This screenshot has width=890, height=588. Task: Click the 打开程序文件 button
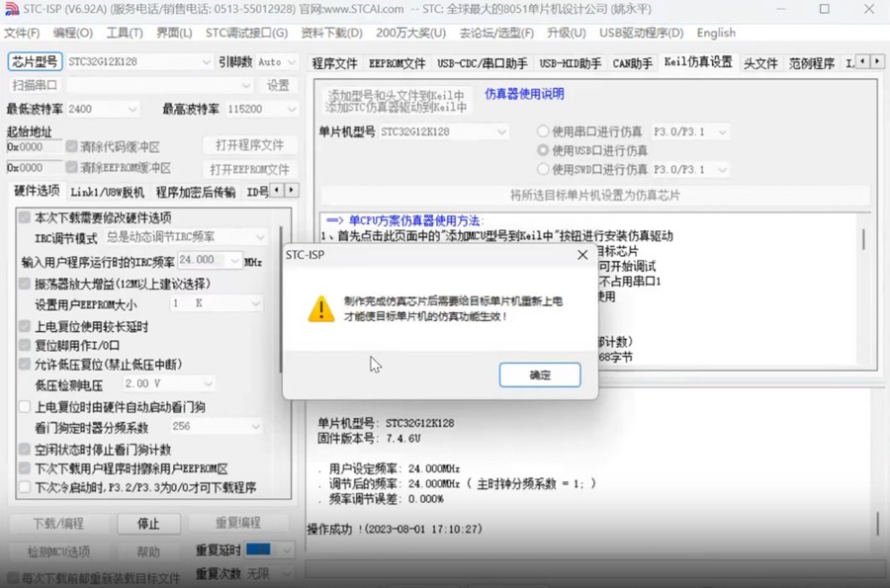pos(252,146)
